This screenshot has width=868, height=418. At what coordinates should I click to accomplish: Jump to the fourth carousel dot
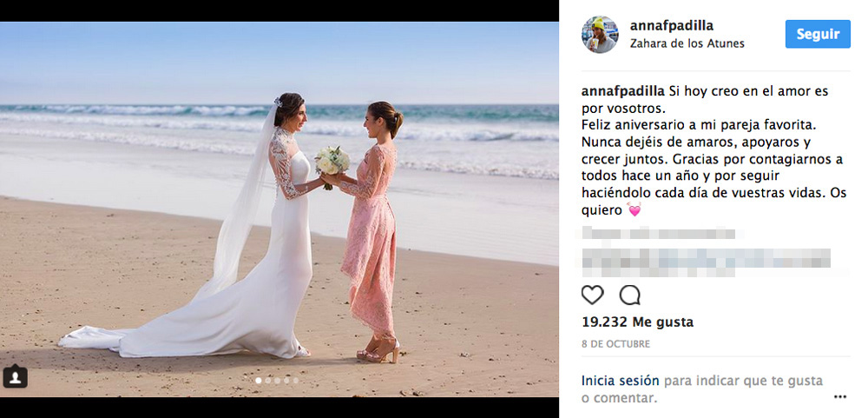click(x=286, y=381)
